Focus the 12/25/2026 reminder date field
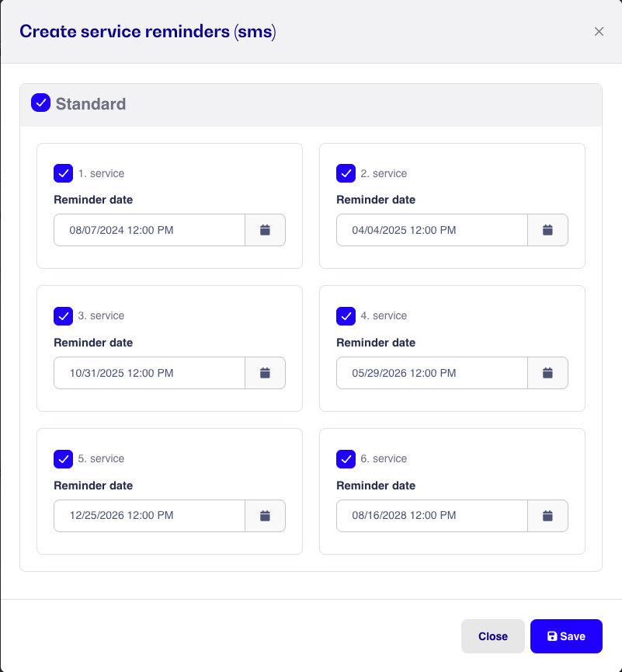Image resolution: width=622 pixels, height=672 pixels. click(150, 516)
